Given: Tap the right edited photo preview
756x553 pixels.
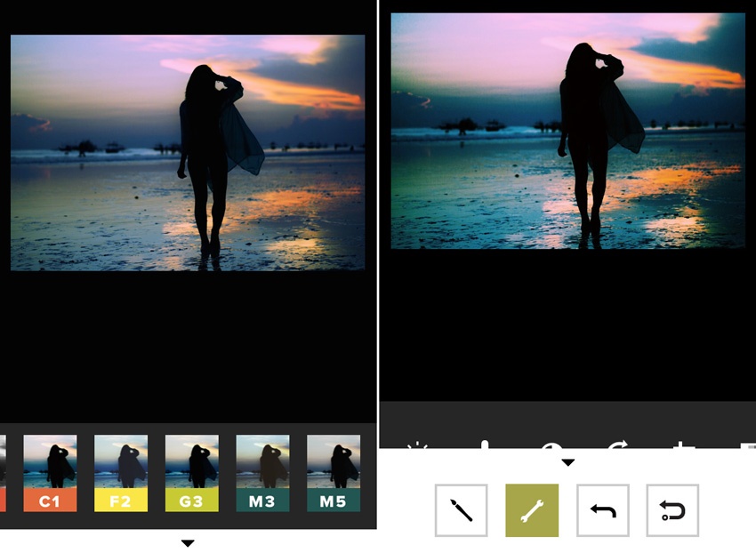Looking at the screenshot, I should point(567,131).
